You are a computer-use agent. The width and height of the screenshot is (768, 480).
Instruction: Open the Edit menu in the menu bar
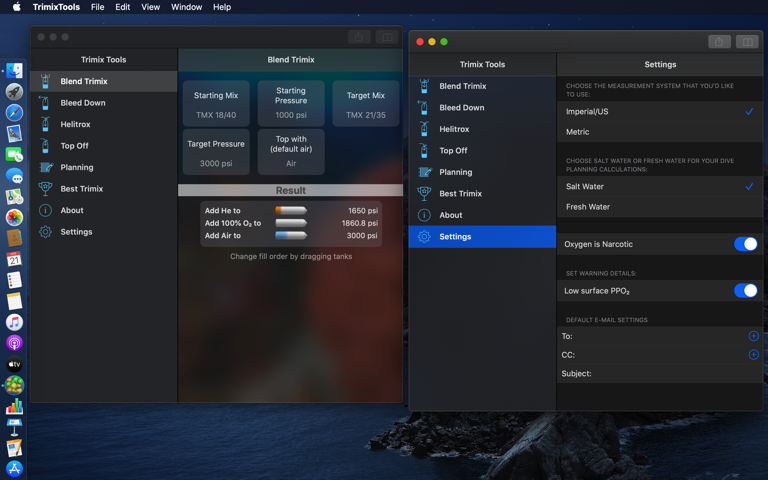click(x=122, y=7)
